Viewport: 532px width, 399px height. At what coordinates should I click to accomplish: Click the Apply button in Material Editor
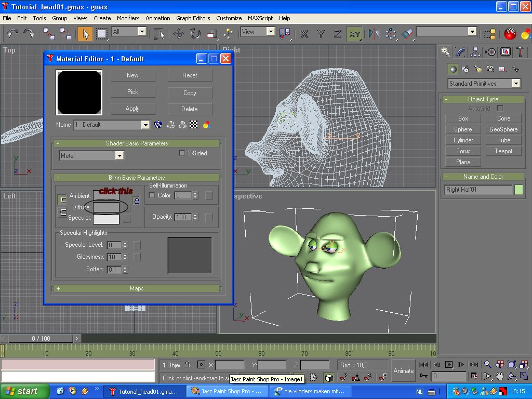pos(132,109)
